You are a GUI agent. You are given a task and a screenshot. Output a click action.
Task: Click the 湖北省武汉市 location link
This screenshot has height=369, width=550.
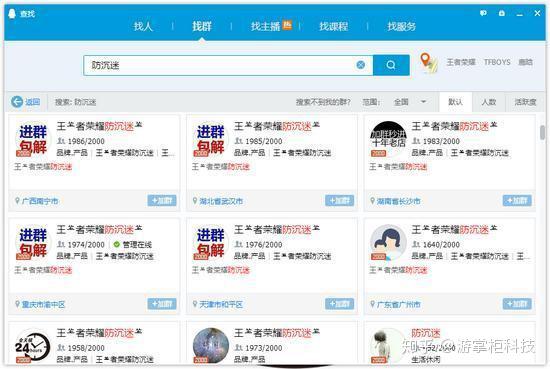[221, 201]
